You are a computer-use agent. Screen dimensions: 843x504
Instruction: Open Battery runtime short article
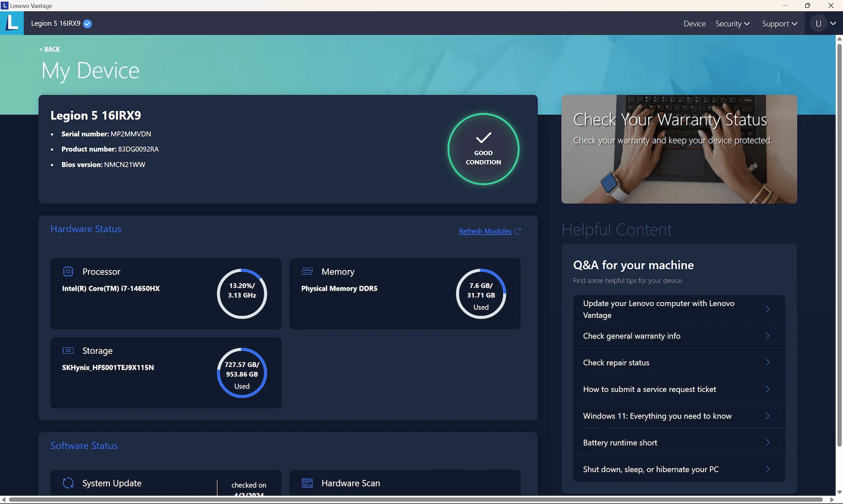coord(679,443)
